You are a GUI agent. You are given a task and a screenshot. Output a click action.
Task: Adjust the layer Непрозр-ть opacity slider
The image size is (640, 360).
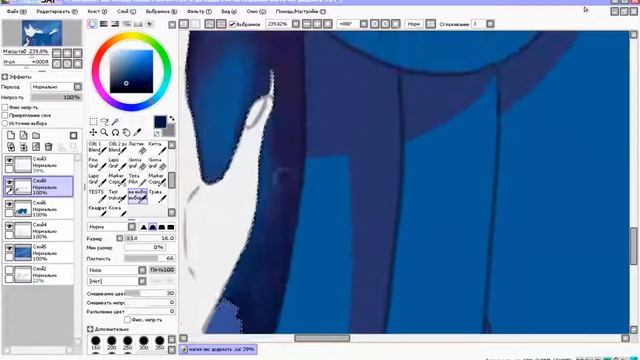(x=56, y=98)
